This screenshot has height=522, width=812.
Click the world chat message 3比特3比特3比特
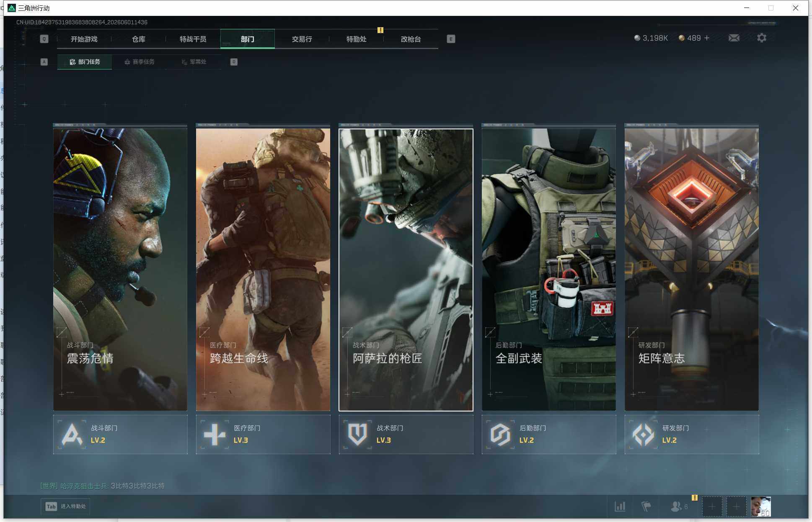coord(138,486)
